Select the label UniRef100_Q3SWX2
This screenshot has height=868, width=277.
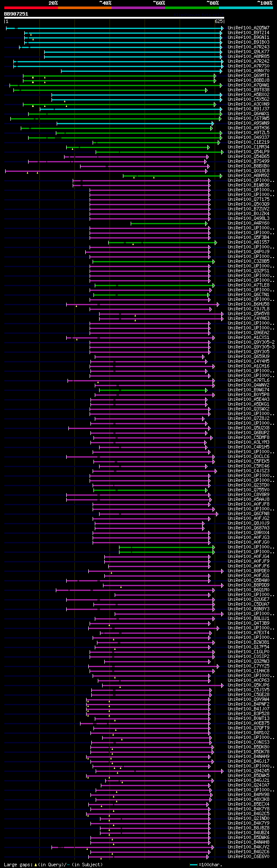pos(248,409)
